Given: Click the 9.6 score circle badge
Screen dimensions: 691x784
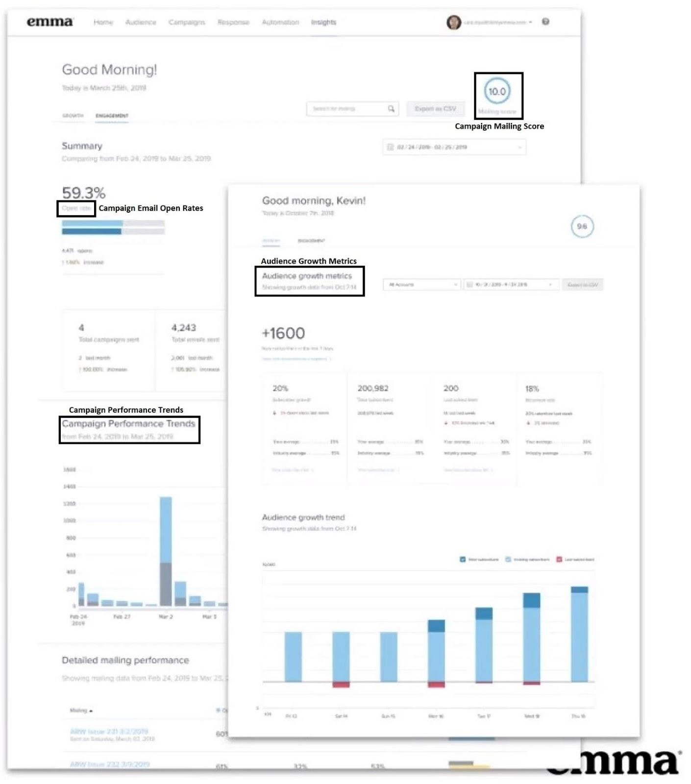Looking at the screenshot, I should tap(582, 226).
